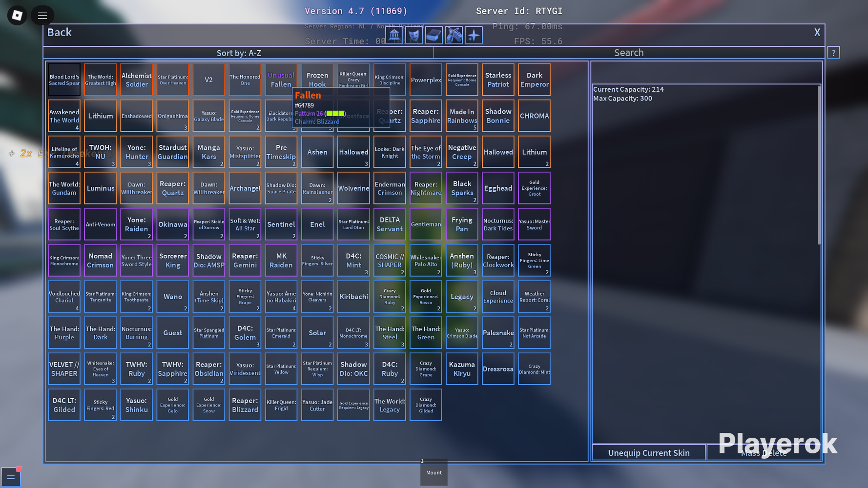Choose the VELVET // SHAPER skin
Image resolution: width=868 pixels, height=488 pixels.
64,368
